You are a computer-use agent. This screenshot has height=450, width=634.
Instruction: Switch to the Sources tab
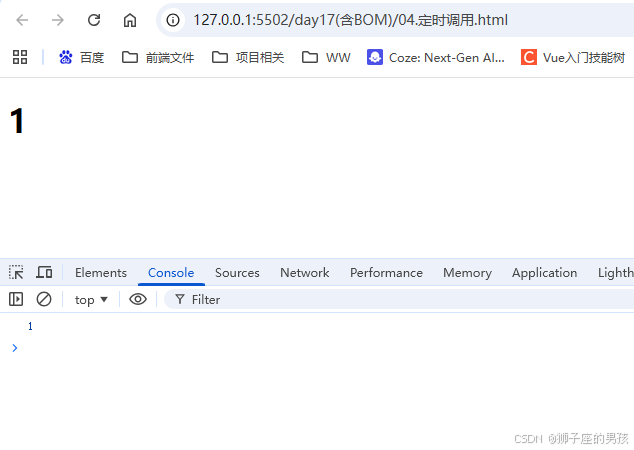(x=237, y=273)
